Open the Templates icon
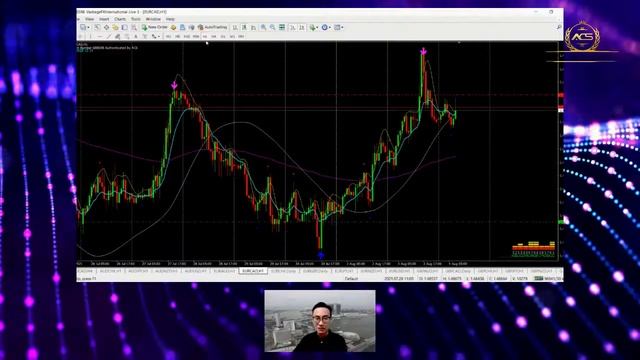 [337, 27]
